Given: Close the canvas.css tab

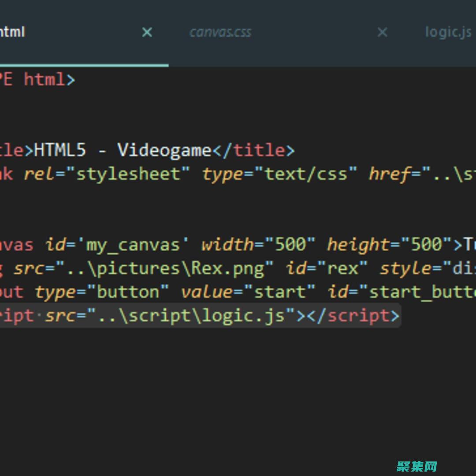Looking at the screenshot, I should tap(382, 32).
